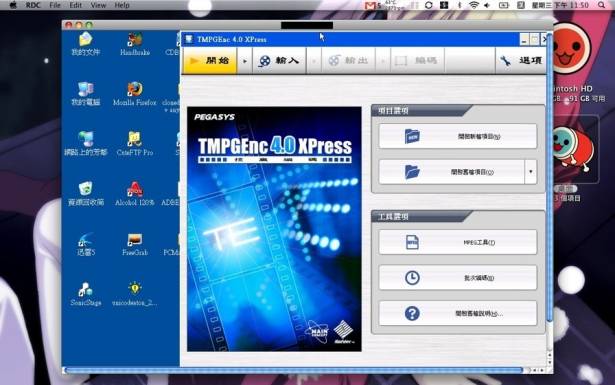The height and width of the screenshot is (385, 615).
Task: Open the RDC File menu
Action: pos(55,5)
